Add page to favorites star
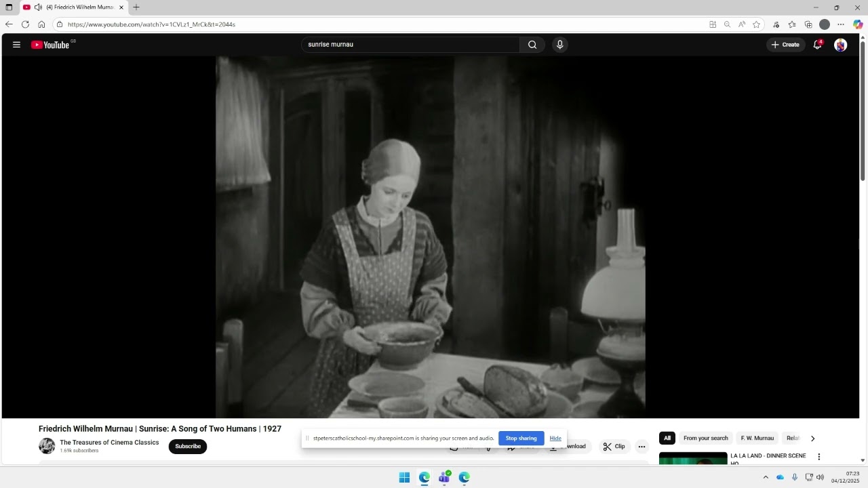 pyautogui.click(x=756, y=24)
